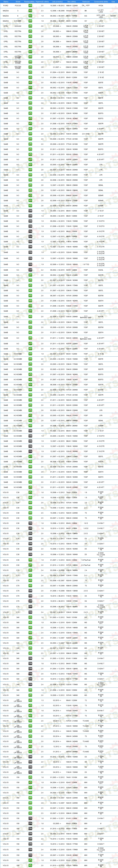Click the Moc silnika column header
118x868 pixels.
tap(72, 2)
